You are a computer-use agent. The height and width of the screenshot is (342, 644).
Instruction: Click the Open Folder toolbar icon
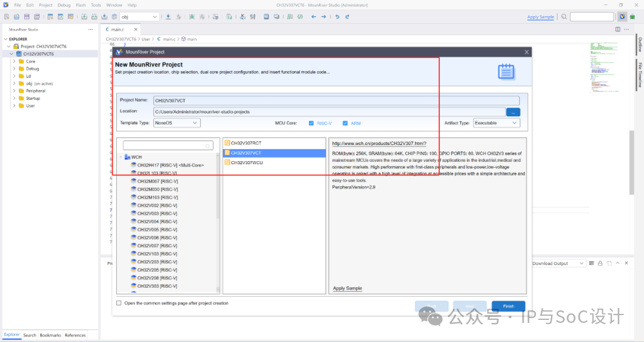pos(17,17)
